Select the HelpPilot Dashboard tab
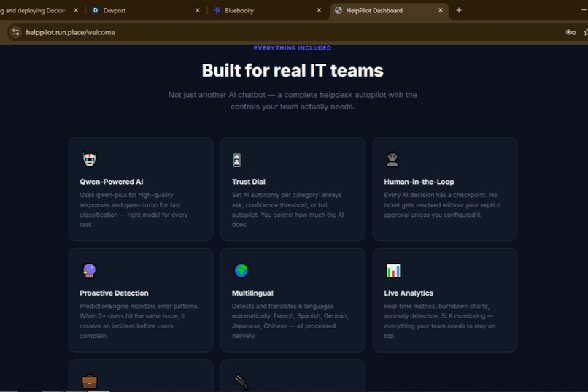The height and width of the screenshot is (392, 588). point(389,10)
